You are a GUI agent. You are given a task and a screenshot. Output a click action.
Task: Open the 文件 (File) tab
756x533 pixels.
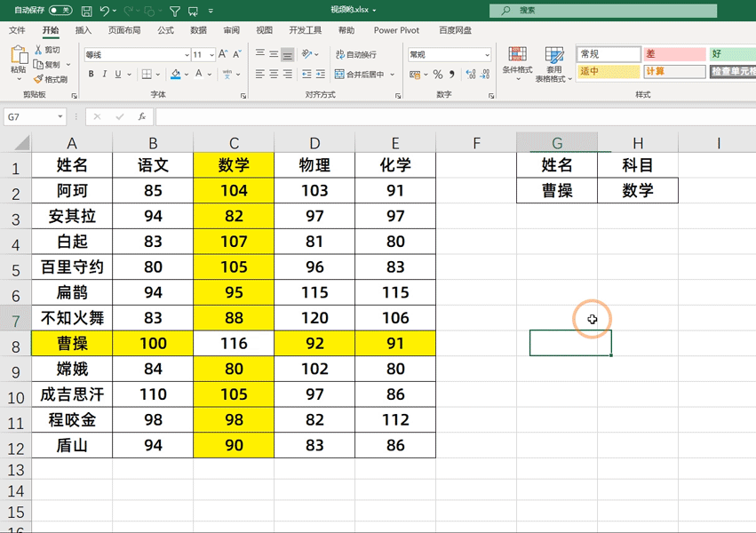pyautogui.click(x=17, y=30)
